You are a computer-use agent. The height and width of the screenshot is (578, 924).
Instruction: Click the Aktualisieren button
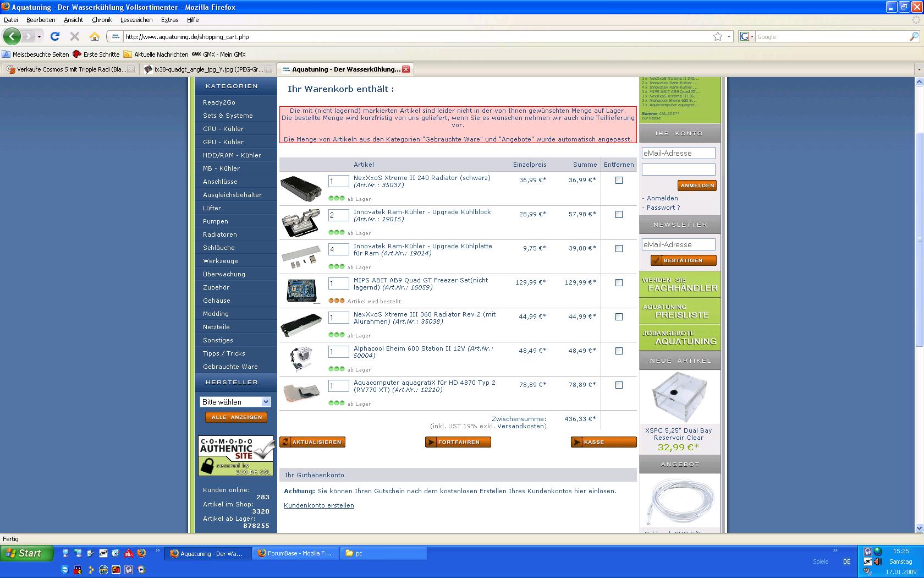coord(312,442)
